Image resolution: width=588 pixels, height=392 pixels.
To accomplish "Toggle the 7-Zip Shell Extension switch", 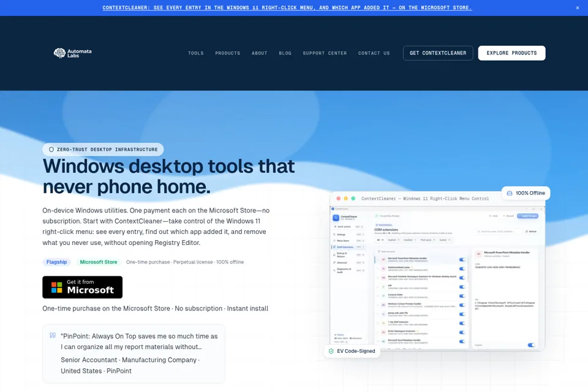I will coord(462,323).
